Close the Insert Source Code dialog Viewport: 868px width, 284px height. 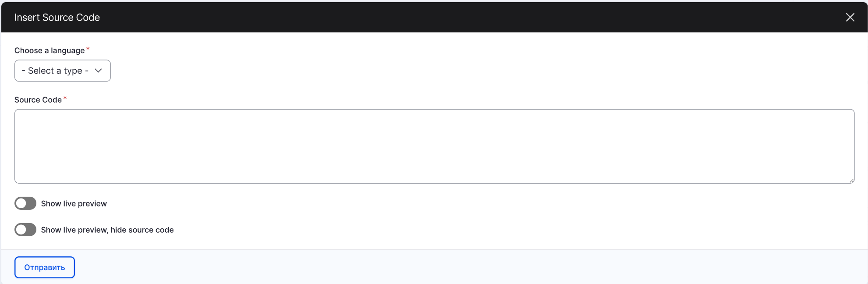850,18
